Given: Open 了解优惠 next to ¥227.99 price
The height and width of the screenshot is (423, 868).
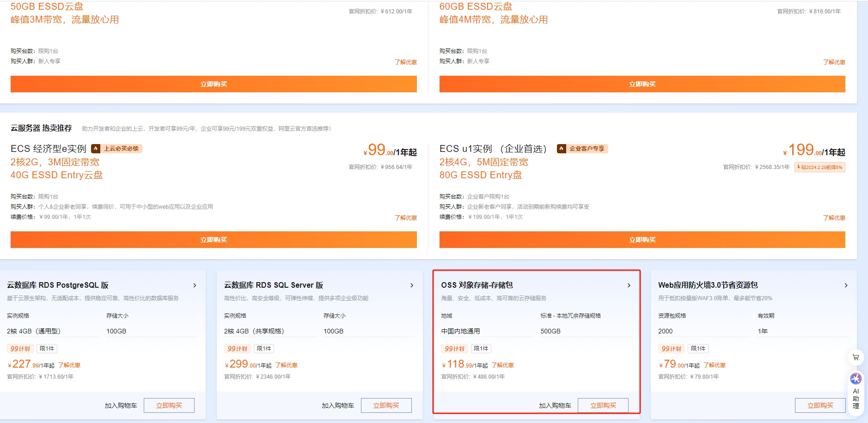Looking at the screenshot, I should [69, 365].
